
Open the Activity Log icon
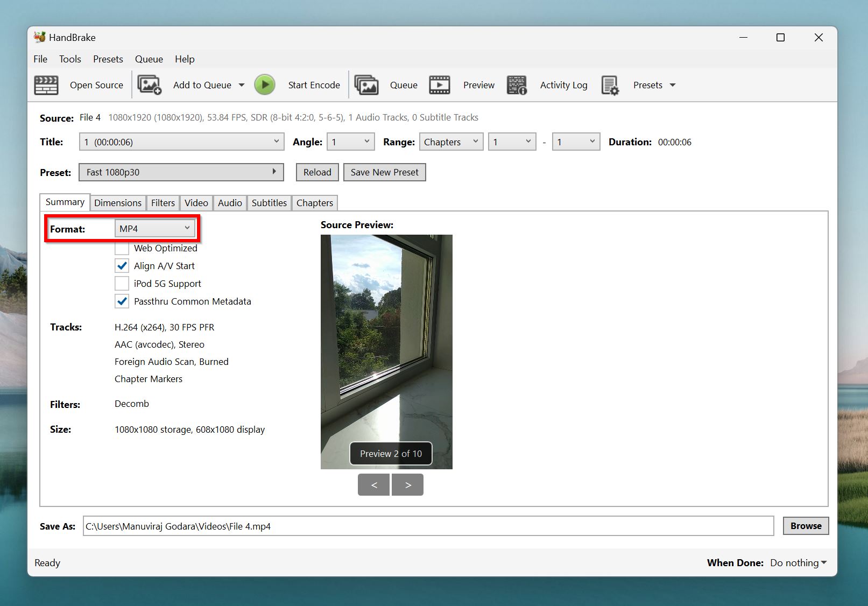click(x=516, y=84)
